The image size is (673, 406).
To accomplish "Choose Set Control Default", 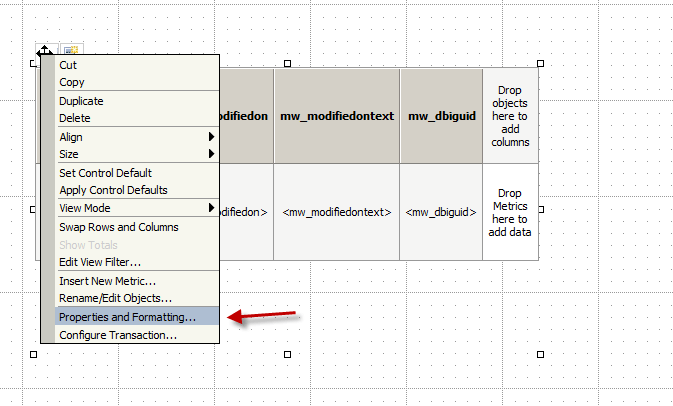I will [105, 173].
